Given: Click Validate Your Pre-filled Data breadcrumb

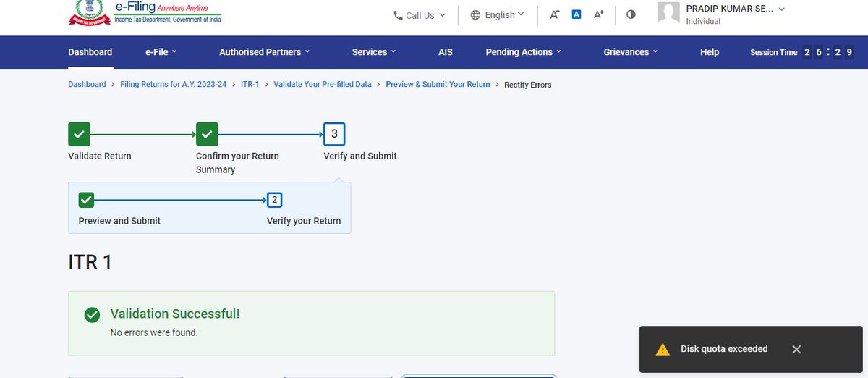Looking at the screenshot, I should pos(323,85).
